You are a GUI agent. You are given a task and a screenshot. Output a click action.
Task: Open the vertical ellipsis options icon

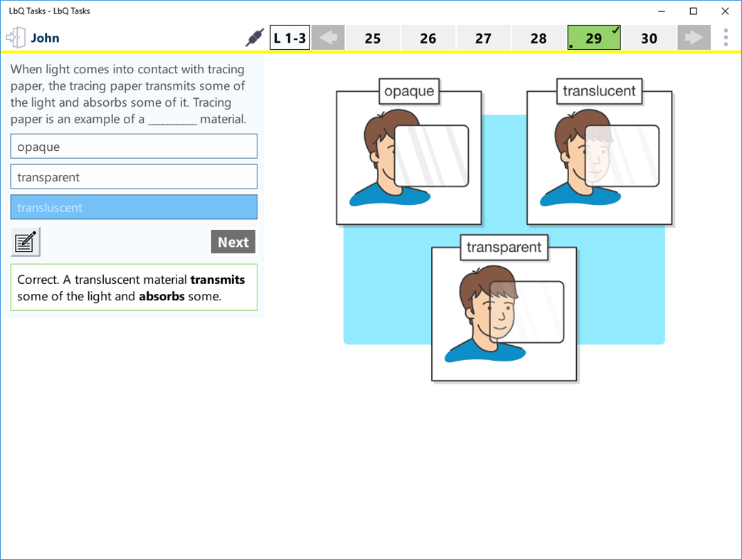click(x=726, y=37)
